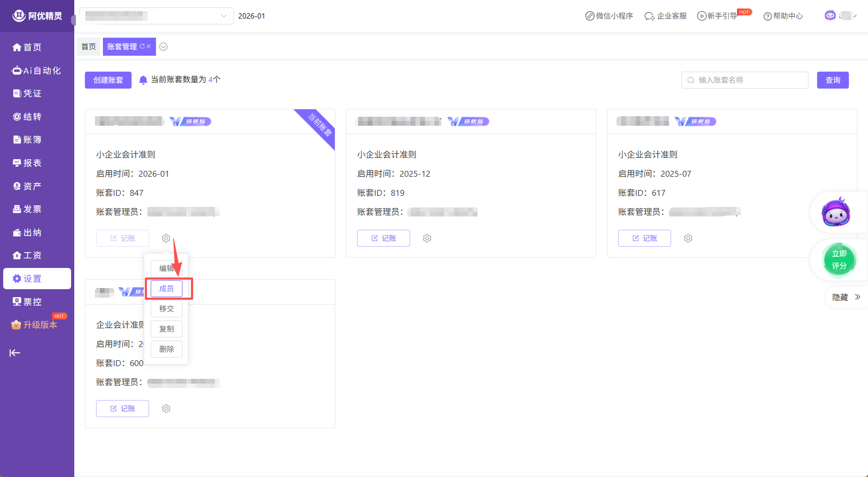Open the robot assistant avatar
This screenshot has width=868, height=477.
click(x=836, y=212)
